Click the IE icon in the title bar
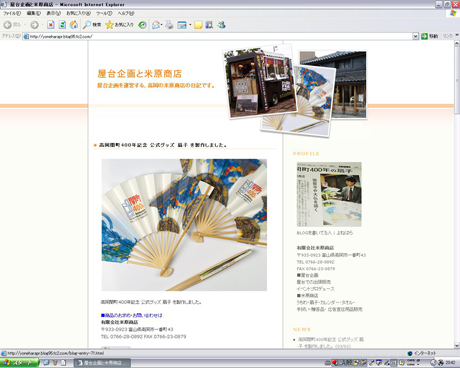 coord(4,4)
